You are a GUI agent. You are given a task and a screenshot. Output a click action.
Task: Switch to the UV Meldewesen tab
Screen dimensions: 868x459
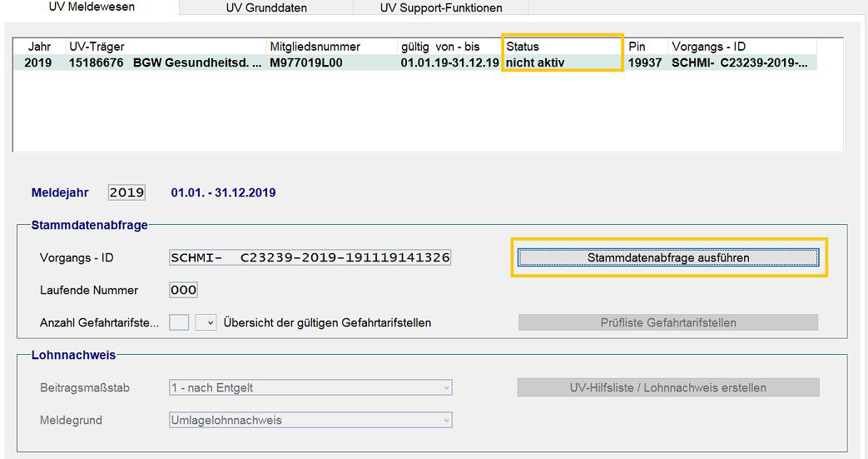tap(91, 7)
